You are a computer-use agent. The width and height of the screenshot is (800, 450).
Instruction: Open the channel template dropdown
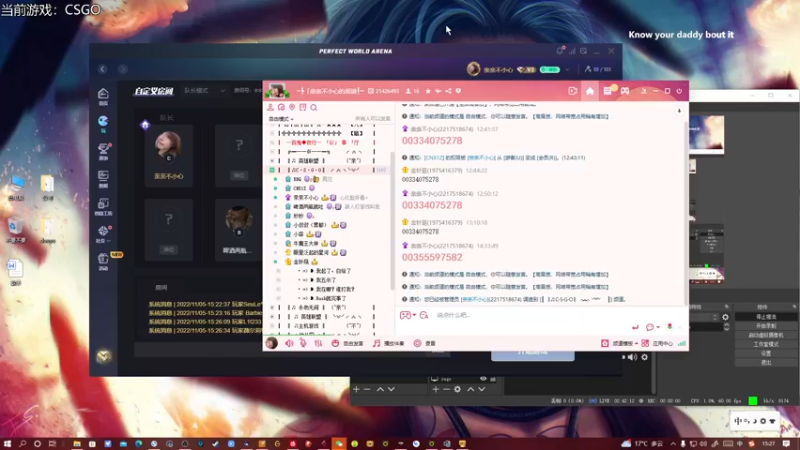(619, 343)
